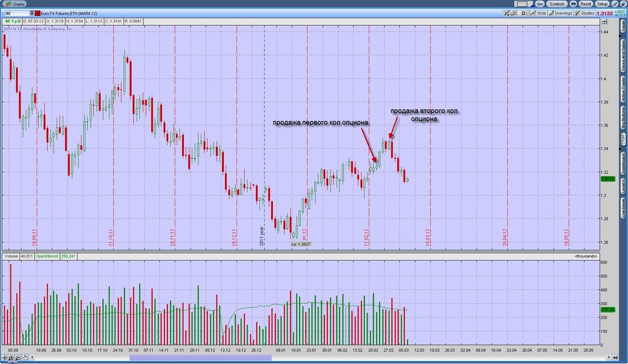628x364 pixels.
Task: Click the scroll right arrow at bottom right
Action: [x=609, y=357]
